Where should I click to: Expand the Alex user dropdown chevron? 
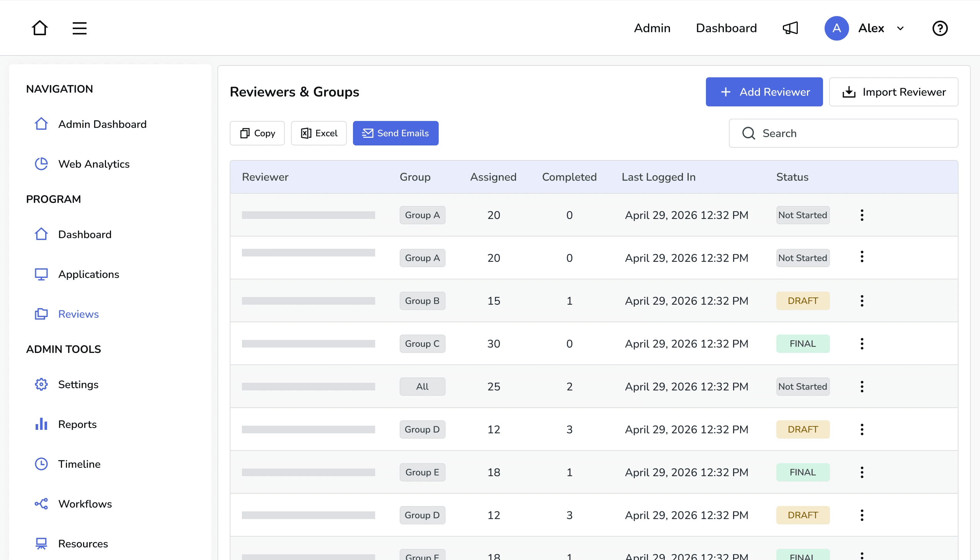click(x=900, y=28)
